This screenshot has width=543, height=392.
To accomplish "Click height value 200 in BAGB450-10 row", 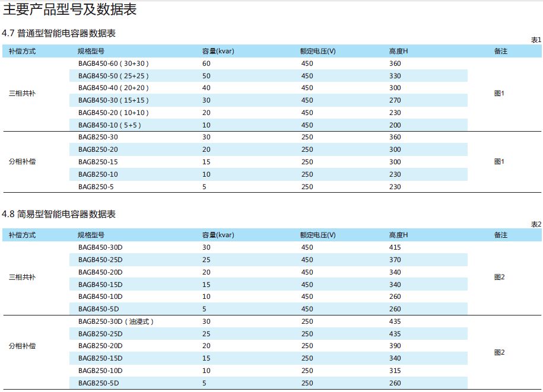I will tap(395, 125).
